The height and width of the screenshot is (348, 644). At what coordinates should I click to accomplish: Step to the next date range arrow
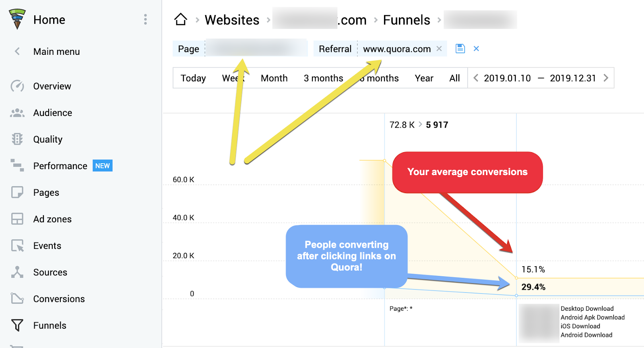606,78
